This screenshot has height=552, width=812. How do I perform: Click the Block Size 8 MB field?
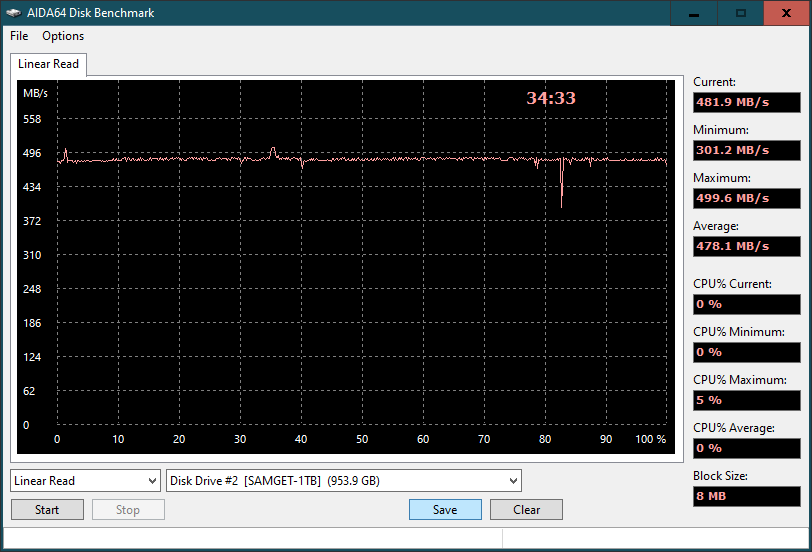(x=747, y=497)
